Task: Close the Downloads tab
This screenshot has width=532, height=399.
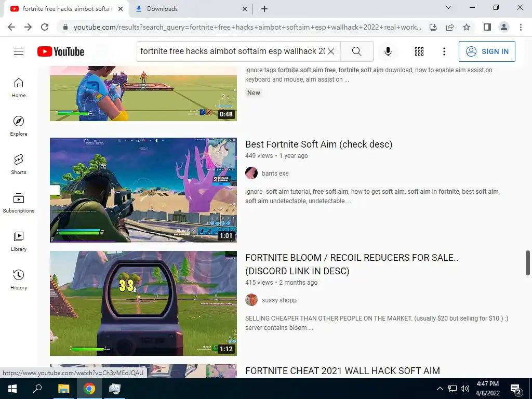Action: (x=245, y=9)
